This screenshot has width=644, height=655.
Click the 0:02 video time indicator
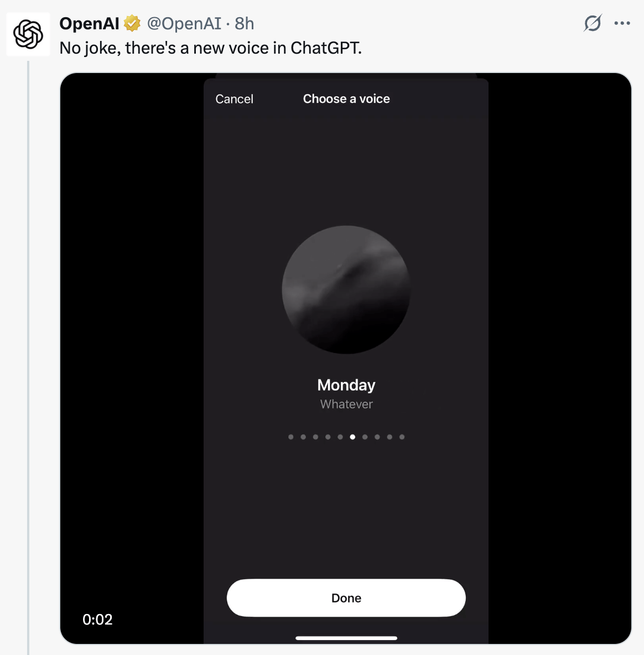(97, 620)
